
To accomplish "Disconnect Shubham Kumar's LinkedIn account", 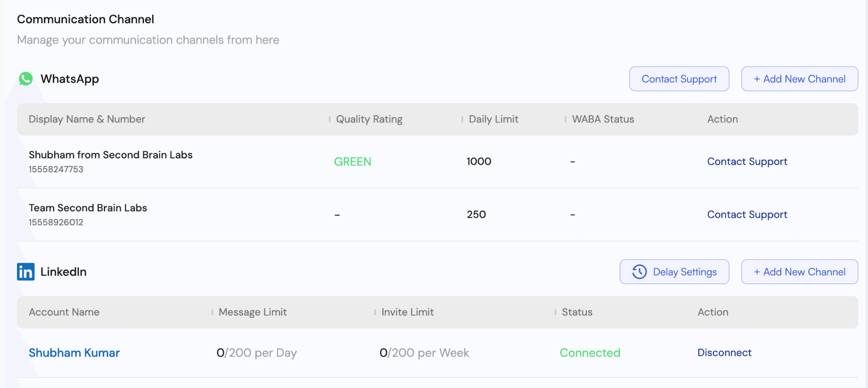I will tap(725, 352).
